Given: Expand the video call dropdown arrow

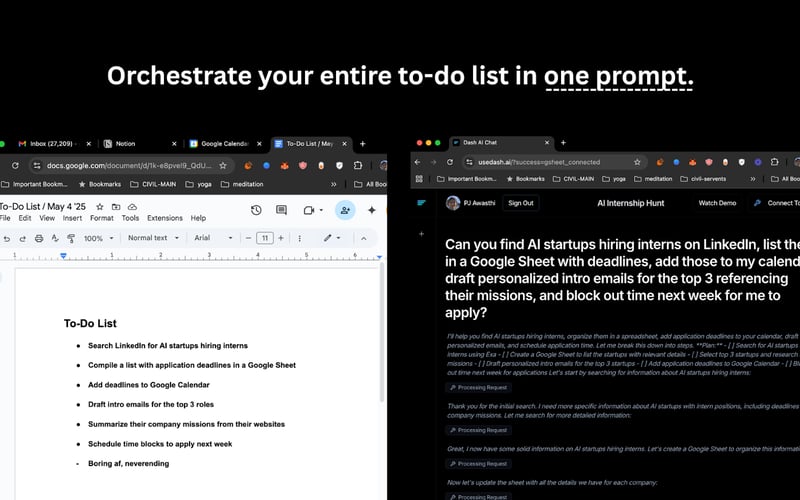Looking at the screenshot, I should click(321, 210).
